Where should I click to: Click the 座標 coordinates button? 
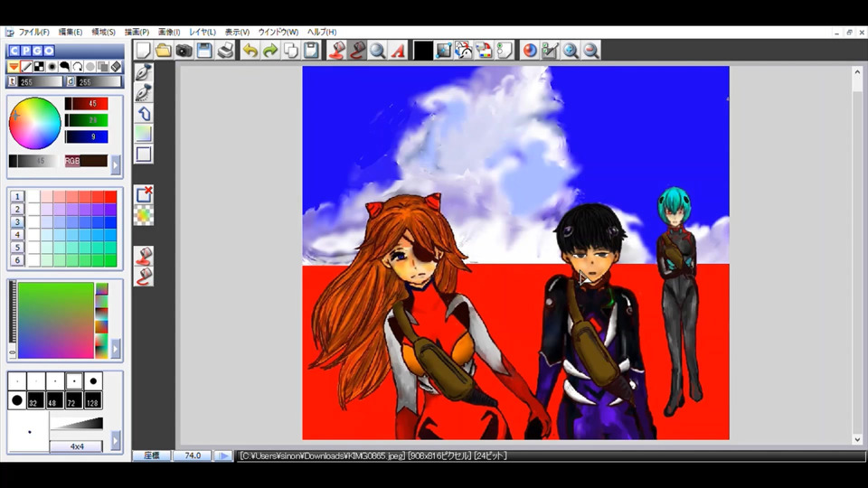pos(152,455)
